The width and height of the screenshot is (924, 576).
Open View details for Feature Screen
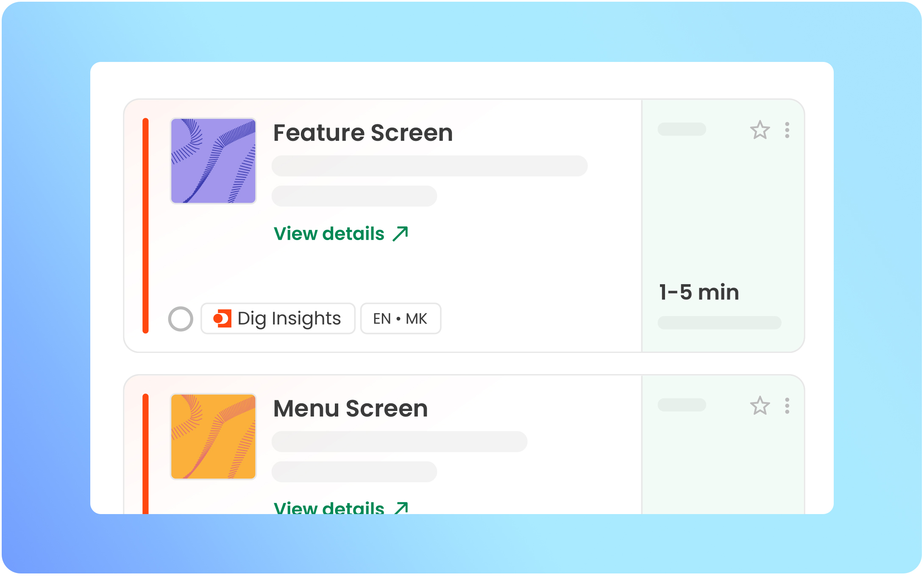pos(329,234)
